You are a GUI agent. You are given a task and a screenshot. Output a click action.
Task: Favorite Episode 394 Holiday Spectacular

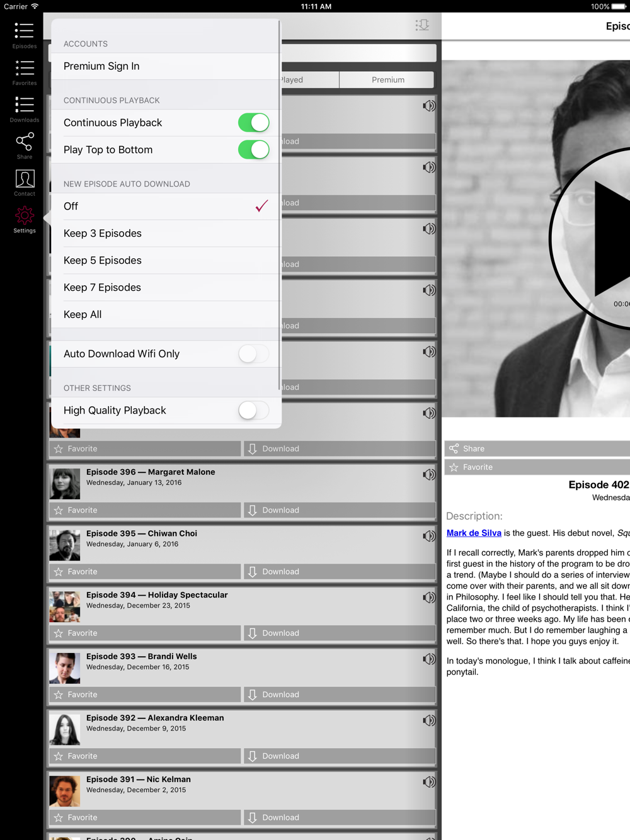click(145, 633)
